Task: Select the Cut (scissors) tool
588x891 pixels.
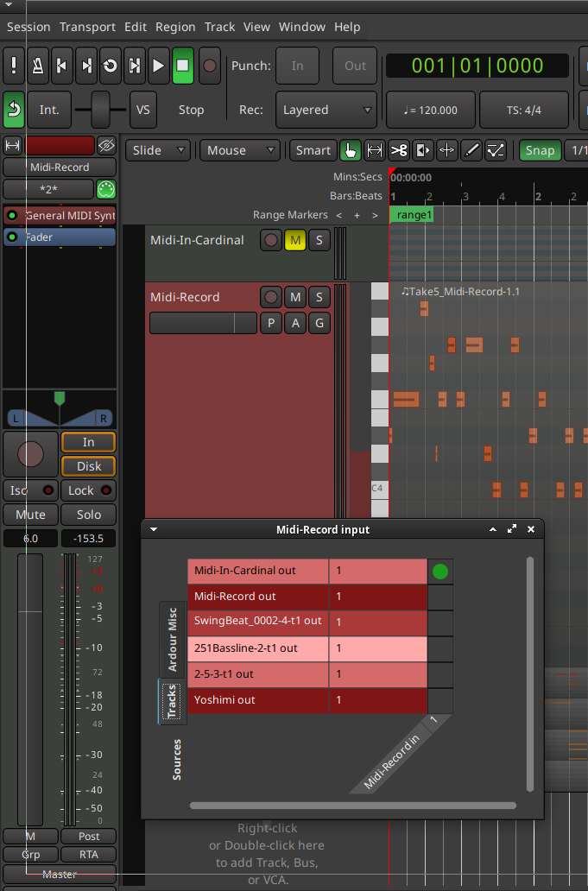Action: tap(398, 150)
